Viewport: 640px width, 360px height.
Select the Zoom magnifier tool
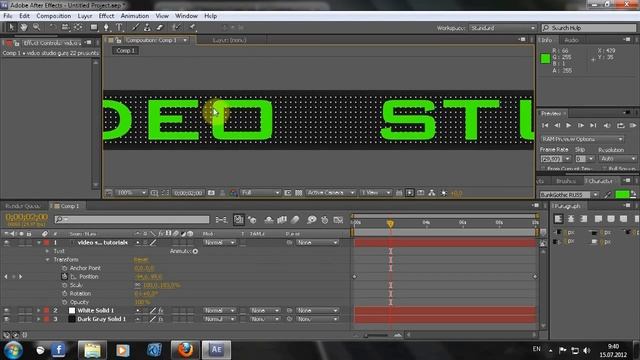[x=36, y=27]
